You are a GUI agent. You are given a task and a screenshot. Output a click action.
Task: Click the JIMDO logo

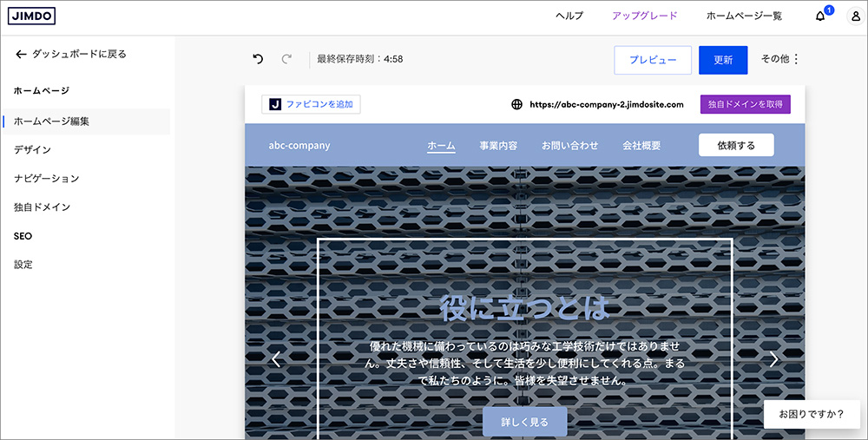[31, 16]
